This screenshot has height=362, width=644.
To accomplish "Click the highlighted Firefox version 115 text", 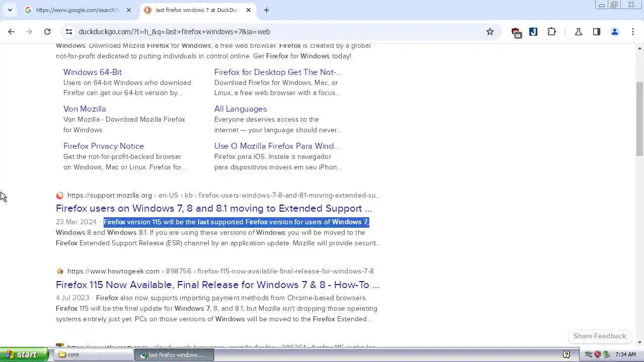I will pos(236,222).
